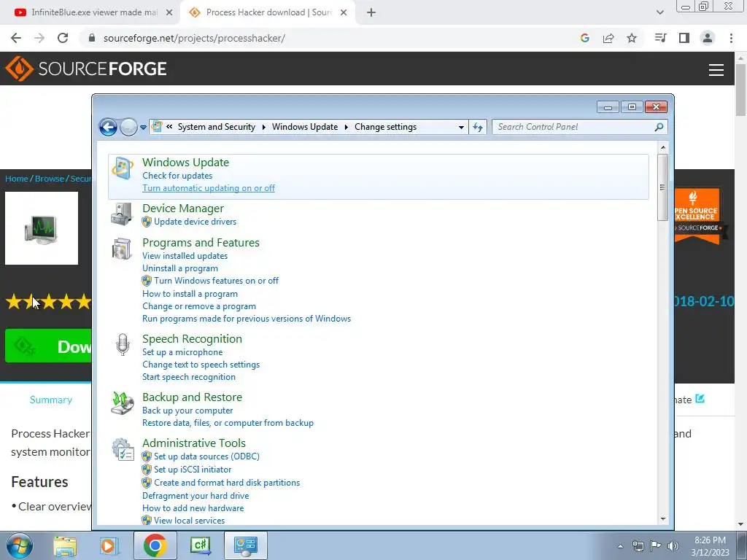Click the Chrome profile avatar icon
Viewport: 747px width, 560px height.
tap(708, 38)
